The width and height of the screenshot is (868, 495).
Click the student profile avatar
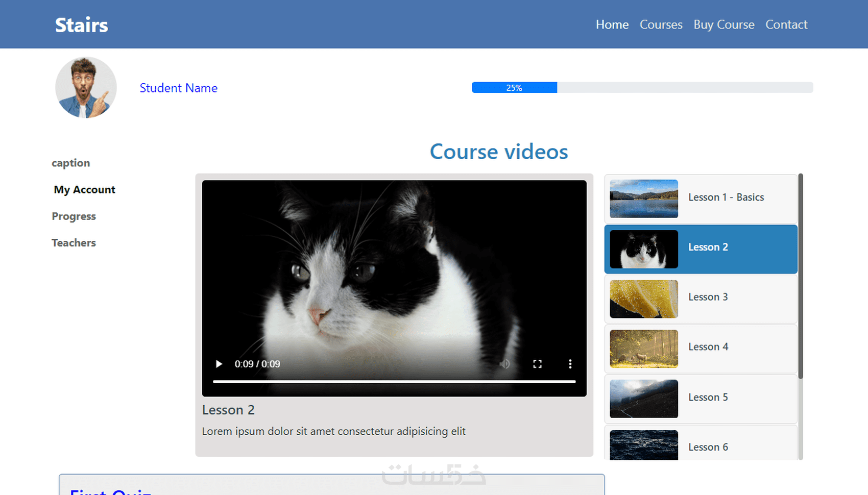tap(86, 87)
